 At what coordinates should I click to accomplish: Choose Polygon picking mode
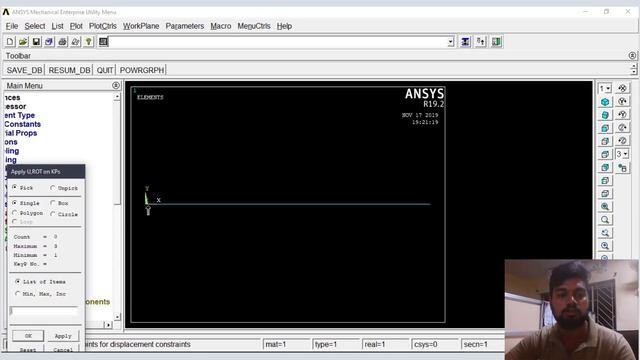pos(15,213)
